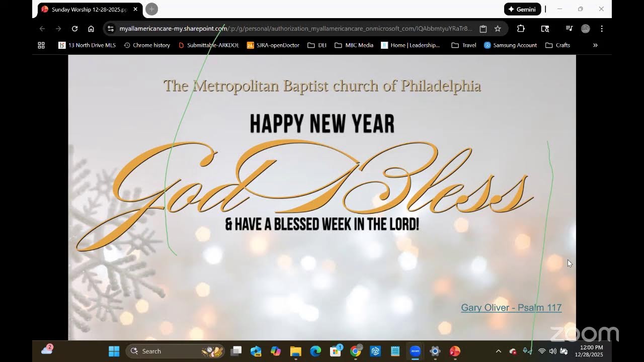Go forward with the browser forward arrow
The image size is (644, 362).
[x=58, y=29]
